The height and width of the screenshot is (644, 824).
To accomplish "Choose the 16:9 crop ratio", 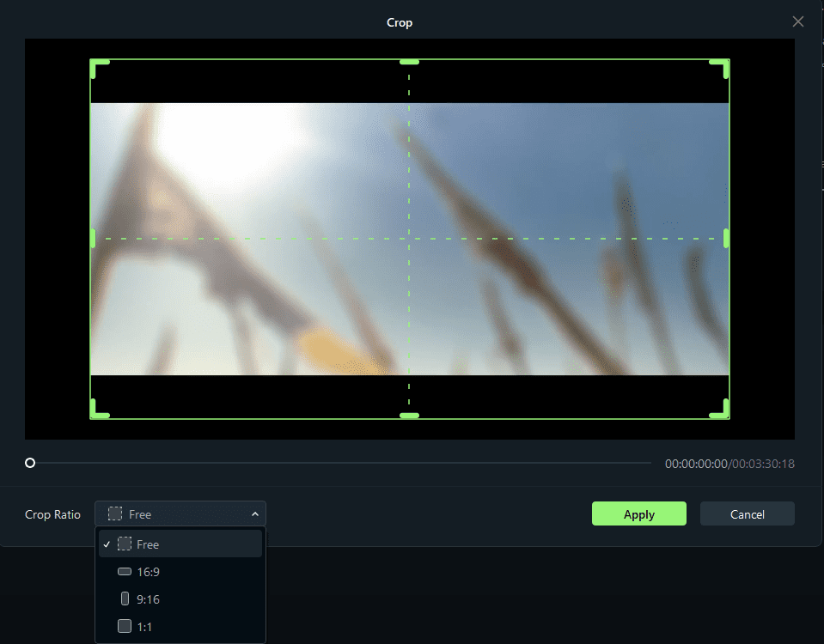I will pos(180,572).
